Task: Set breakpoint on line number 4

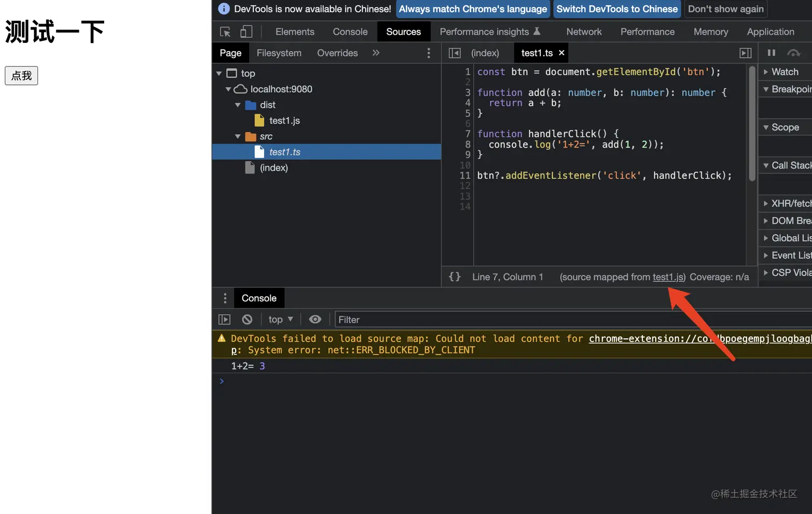Action: tap(468, 103)
